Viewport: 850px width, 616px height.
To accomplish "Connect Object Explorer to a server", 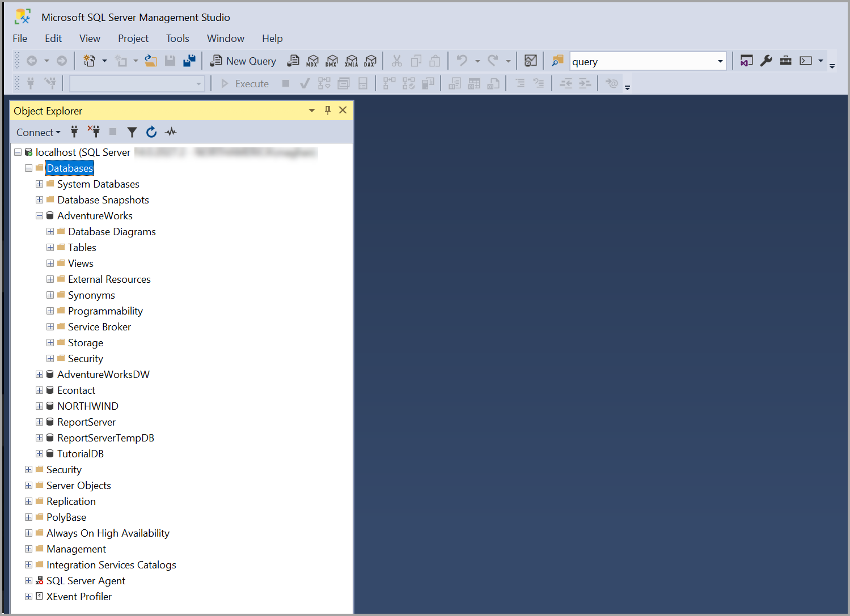I will (x=74, y=131).
